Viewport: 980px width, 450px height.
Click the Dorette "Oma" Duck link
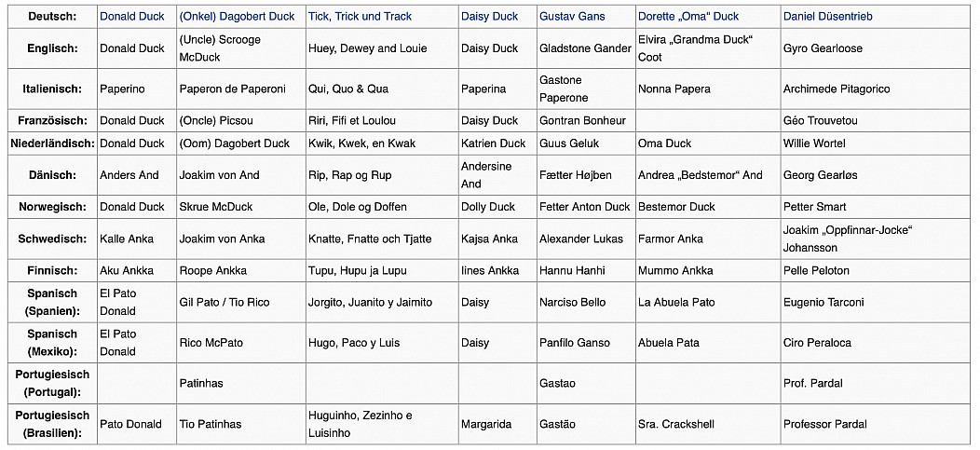pos(688,17)
